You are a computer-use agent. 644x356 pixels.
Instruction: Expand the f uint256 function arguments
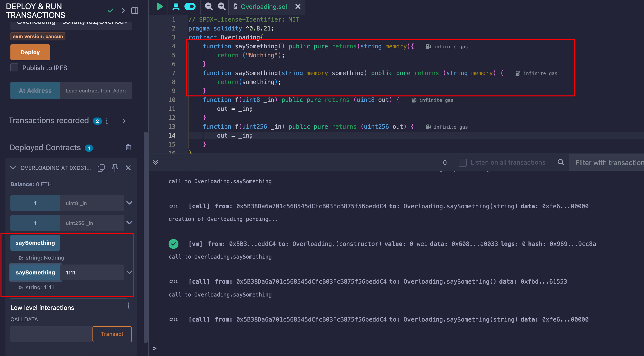(129, 223)
